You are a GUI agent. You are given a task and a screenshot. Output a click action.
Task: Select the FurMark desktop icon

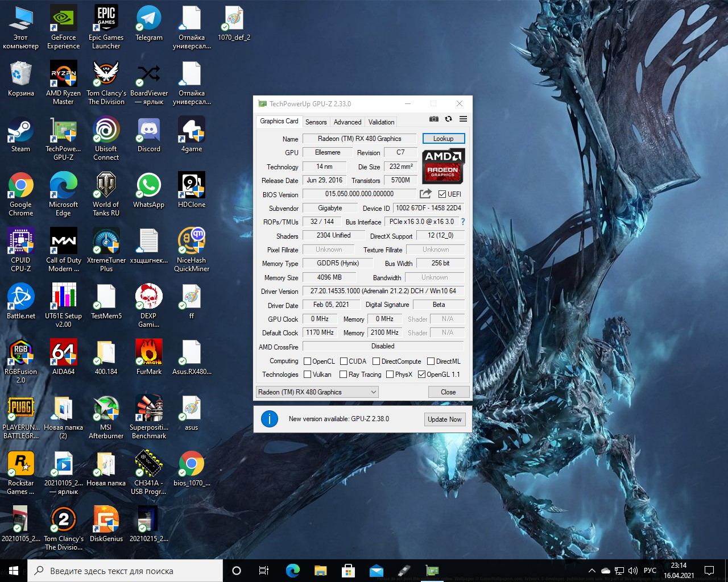[149, 358]
